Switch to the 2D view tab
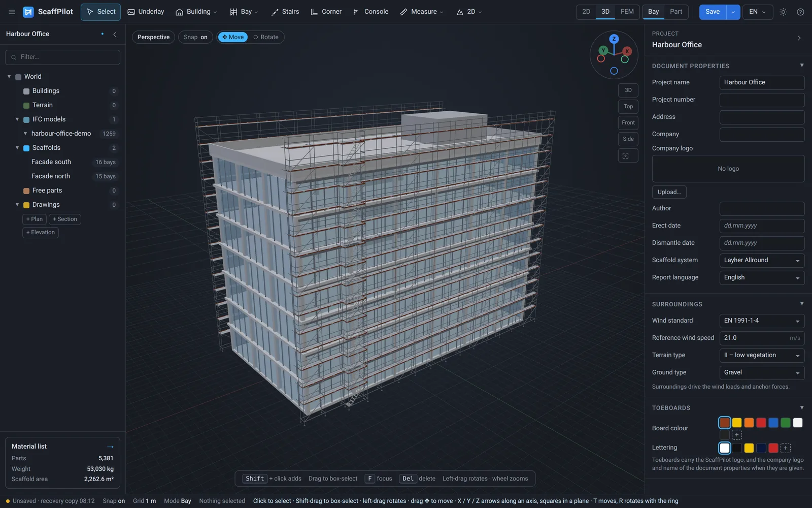Viewport: 812px width, 508px height. 586,12
